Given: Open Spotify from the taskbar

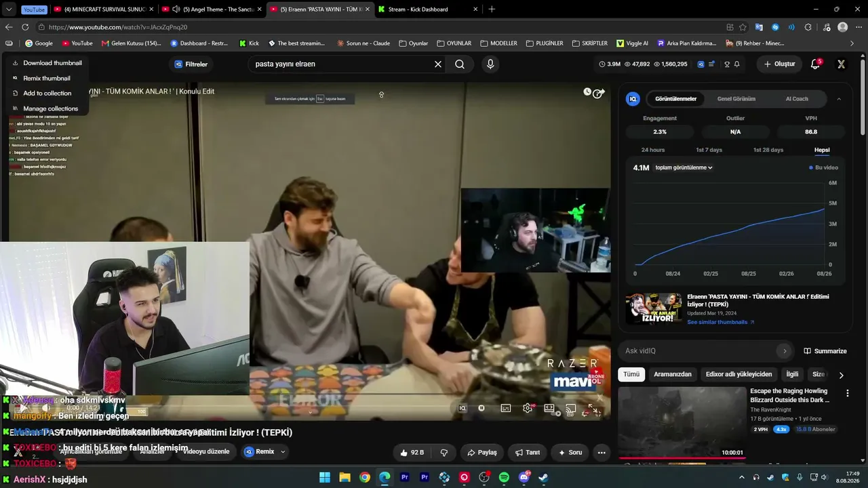Looking at the screenshot, I should (x=504, y=477).
